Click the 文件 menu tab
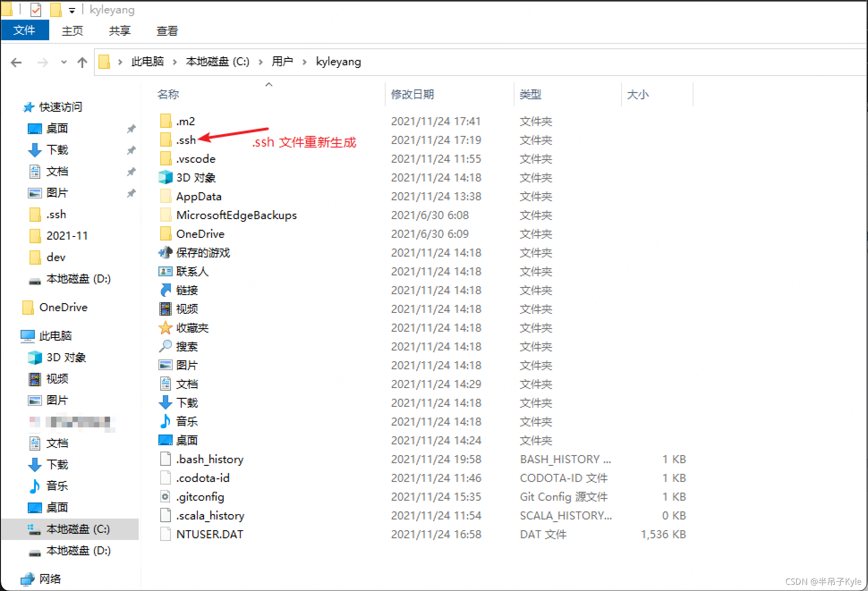The width and height of the screenshot is (868, 591). click(x=25, y=30)
